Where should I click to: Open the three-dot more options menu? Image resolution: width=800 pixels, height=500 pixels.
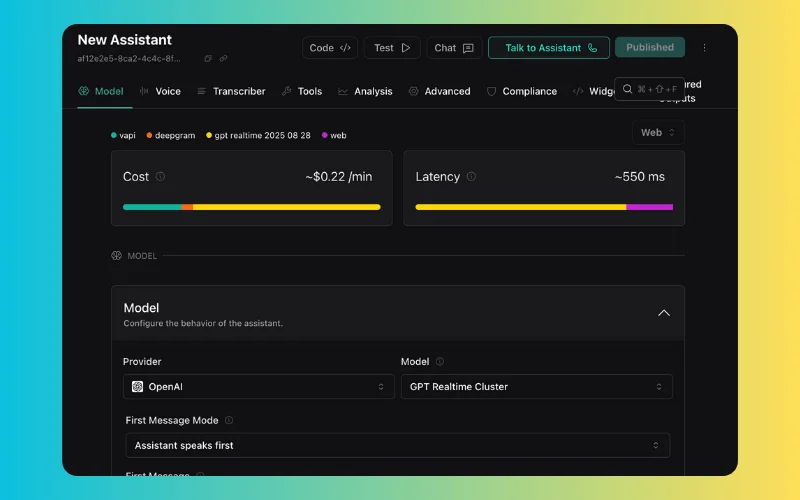704,47
